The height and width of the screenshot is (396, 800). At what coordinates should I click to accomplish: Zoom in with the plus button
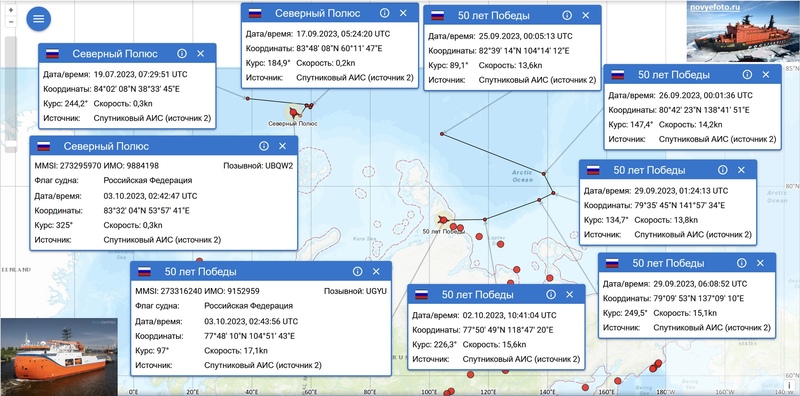point(11,10)
